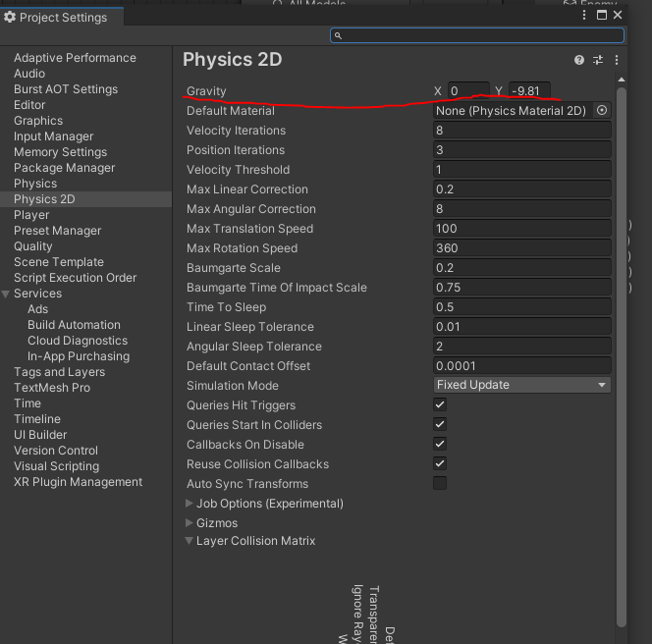
Task: Click Max Translation Speed field
Action: (521, 229)
